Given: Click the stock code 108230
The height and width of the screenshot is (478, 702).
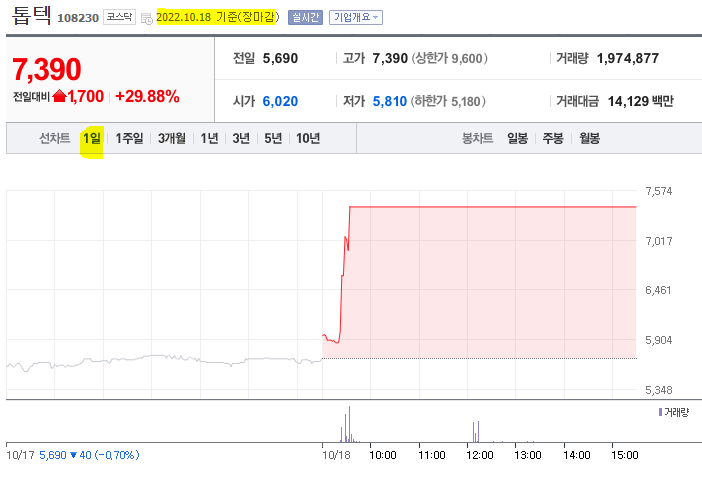Looking at the screenshot, I should coord(78,18).
